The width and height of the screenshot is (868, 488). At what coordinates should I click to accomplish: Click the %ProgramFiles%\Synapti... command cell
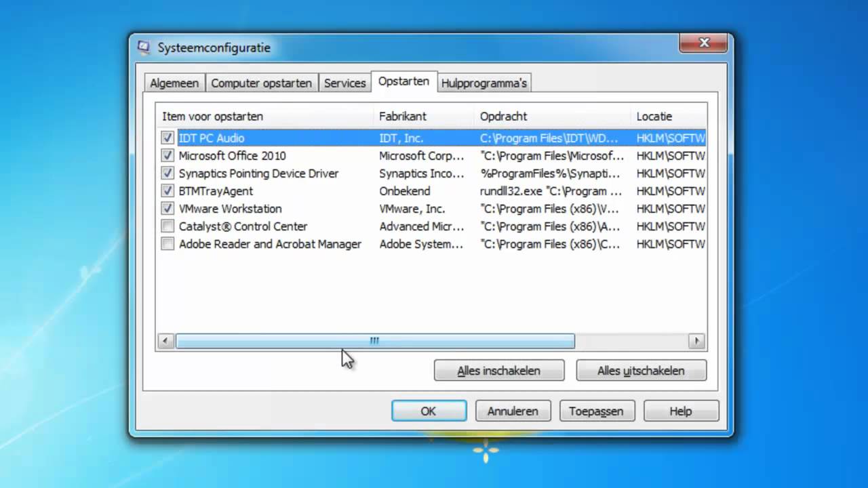point(551,174)
